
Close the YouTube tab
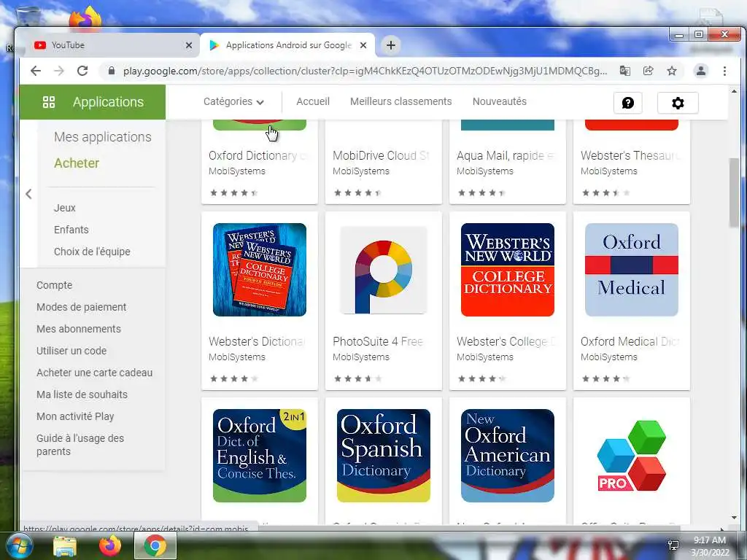(x=189, y=45)
